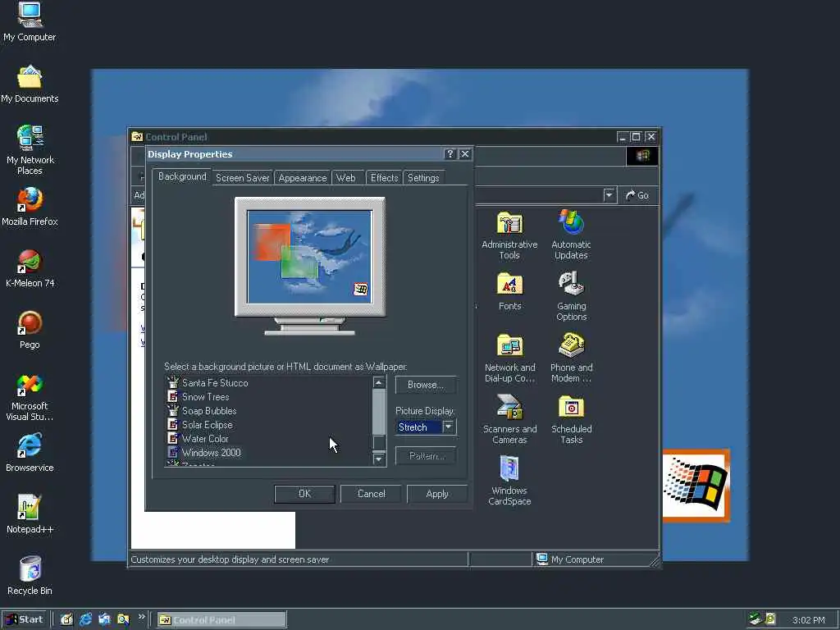Open Gaming Options in Control Panel
The image size is (840, 630).
[571, 296]
